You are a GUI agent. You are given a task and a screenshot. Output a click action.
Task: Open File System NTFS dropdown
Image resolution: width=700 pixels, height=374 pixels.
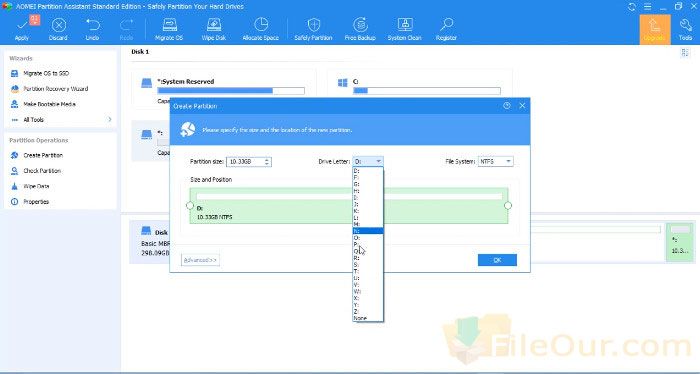[x=496, y=162]
